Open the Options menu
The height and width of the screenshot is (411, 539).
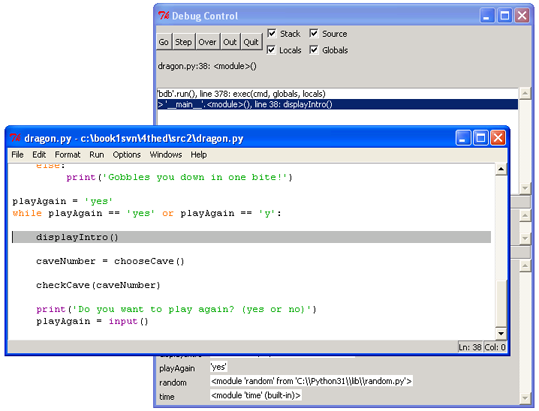(126, 155)
